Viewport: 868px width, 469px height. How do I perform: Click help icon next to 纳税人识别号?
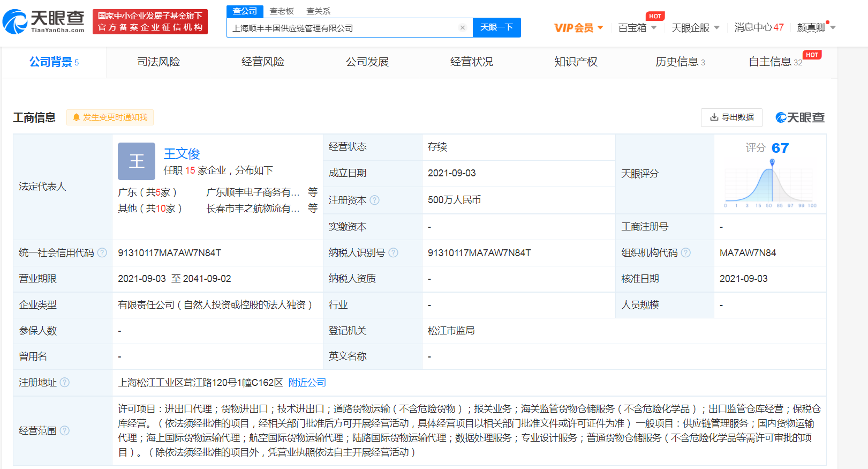click(393, 252)
